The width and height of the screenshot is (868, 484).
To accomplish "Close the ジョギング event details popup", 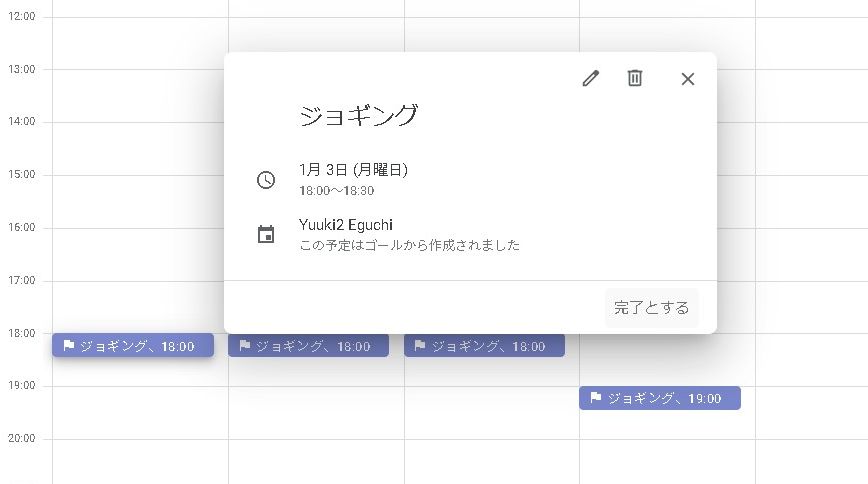I will (x=687, y=79).
